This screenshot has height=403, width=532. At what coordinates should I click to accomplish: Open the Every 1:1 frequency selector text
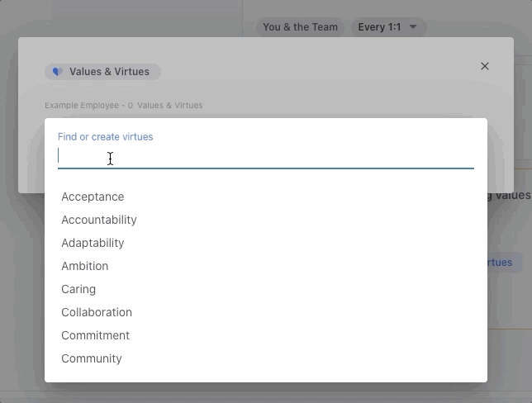pos(379,27)
